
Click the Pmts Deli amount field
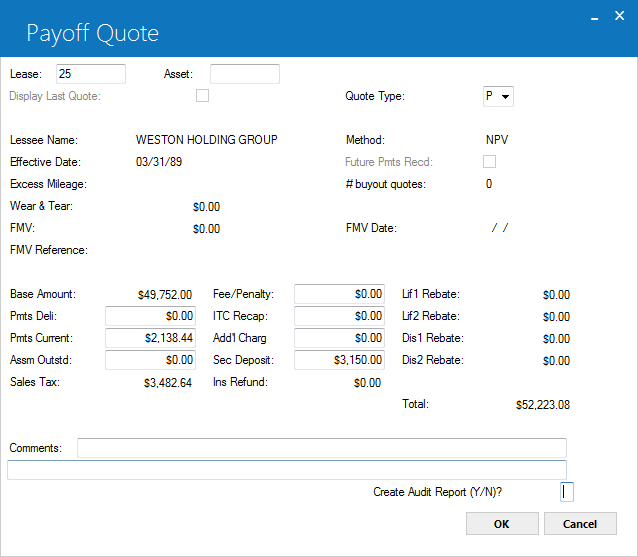(x=150, y=316)
